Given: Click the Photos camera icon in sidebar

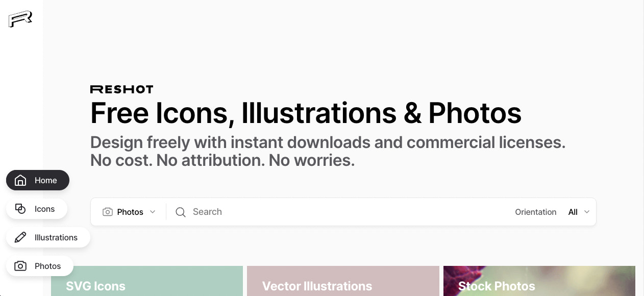Looking at the screenshot, I should point(20,266).
